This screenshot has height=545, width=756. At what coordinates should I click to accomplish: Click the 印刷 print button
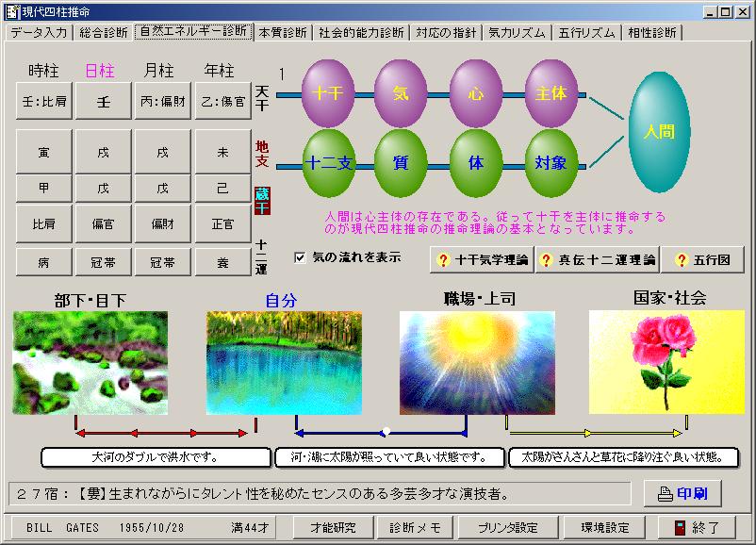(682, 493)
